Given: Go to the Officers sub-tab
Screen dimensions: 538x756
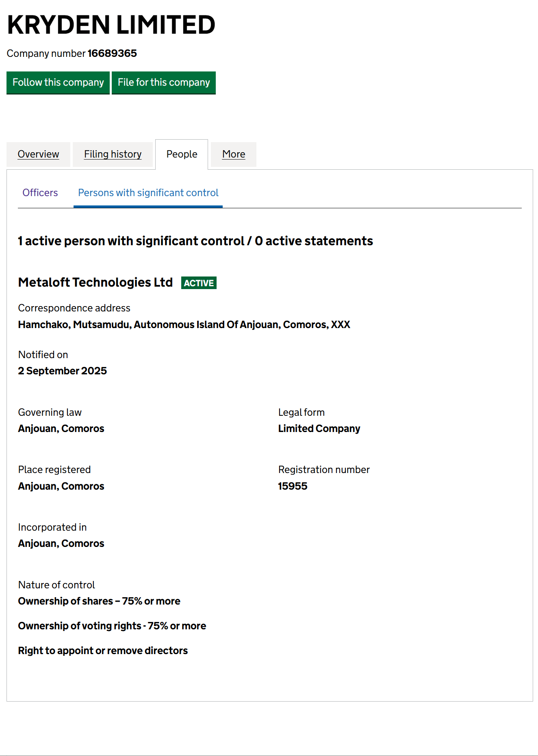Looking at the screenshot, I should [40, 193].
